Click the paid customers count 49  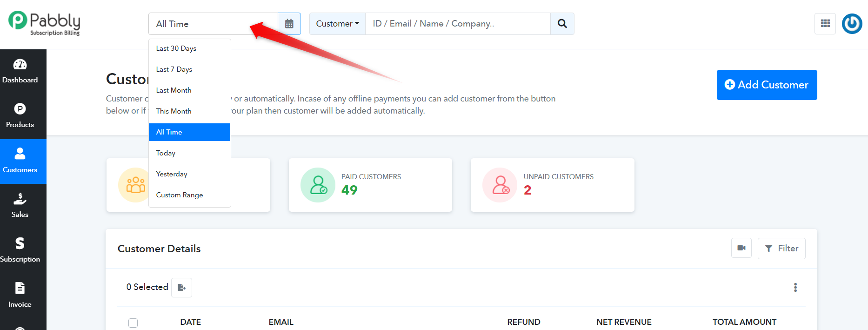(349, 190)
